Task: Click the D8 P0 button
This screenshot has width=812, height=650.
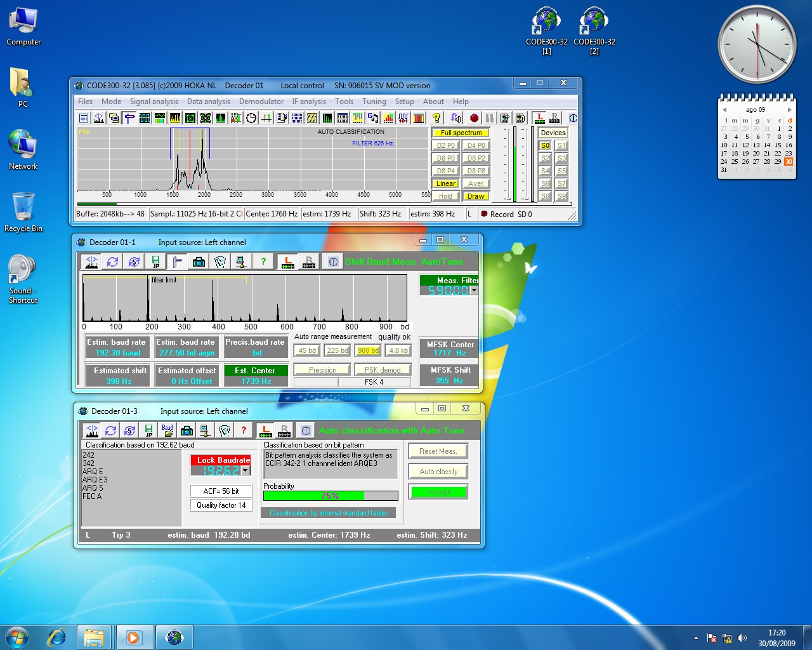Action: pos(446,158)
